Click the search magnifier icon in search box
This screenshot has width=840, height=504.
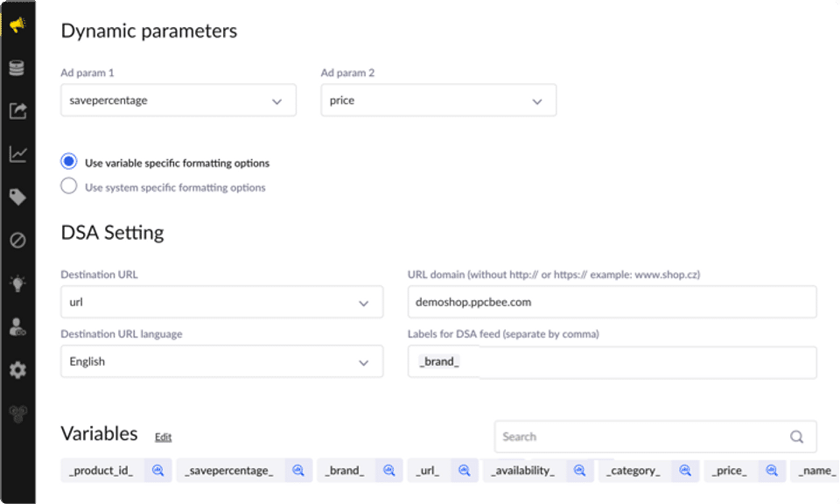(796, 437)
